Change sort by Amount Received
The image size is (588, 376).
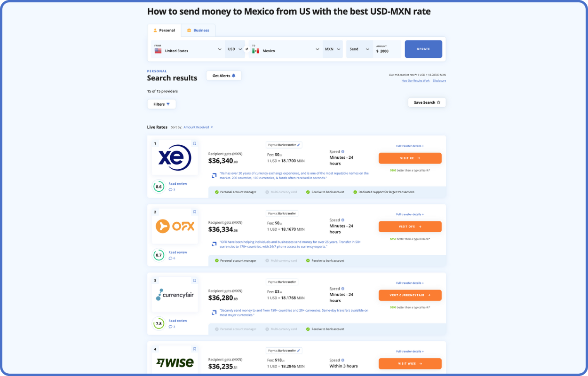tap(198, 127)
